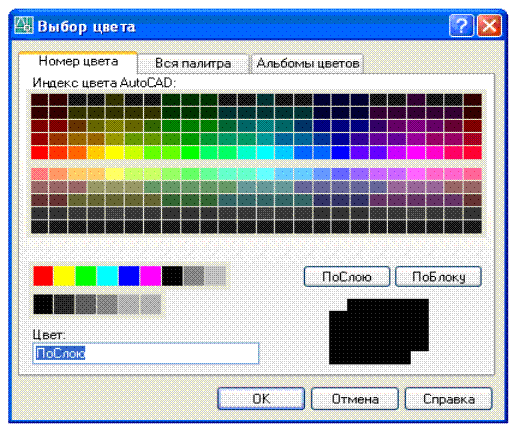
Task: Click the Отмена button
Action: 355,399
